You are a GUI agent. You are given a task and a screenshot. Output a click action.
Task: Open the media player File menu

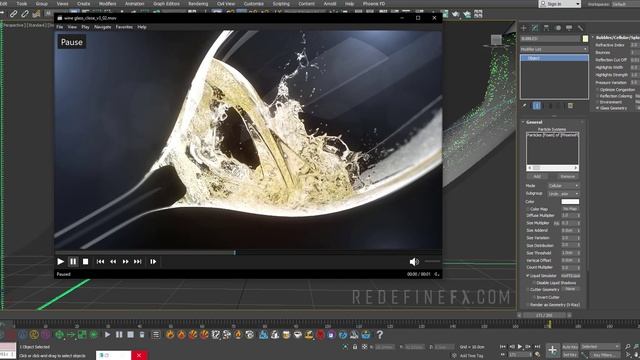point(60,27)
